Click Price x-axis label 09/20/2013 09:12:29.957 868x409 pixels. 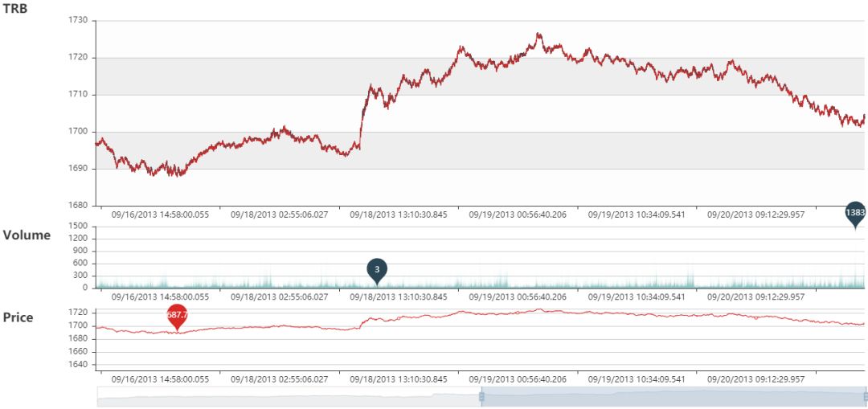(755, 378)
